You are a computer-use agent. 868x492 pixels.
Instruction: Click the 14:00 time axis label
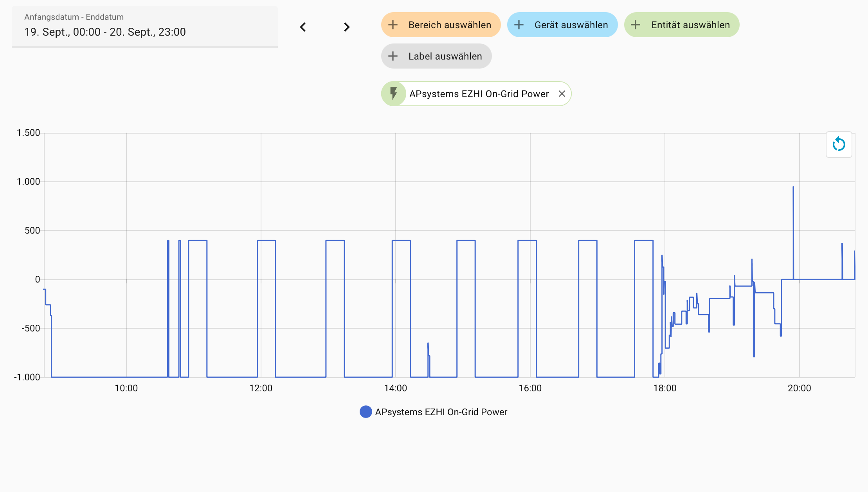(x=395, y=388)
